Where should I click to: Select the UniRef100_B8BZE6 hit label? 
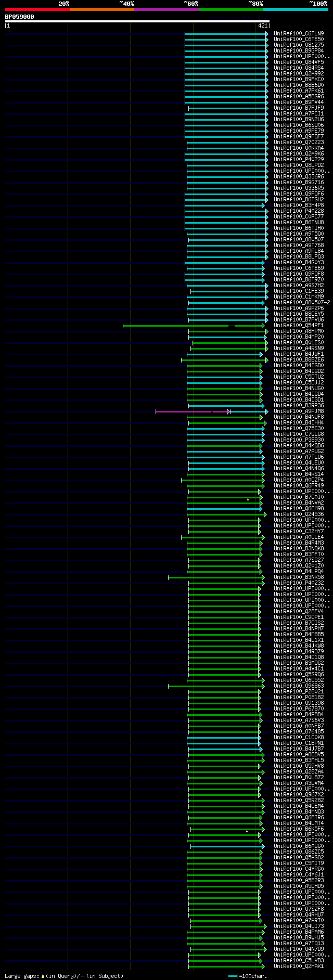pos(299,359)
